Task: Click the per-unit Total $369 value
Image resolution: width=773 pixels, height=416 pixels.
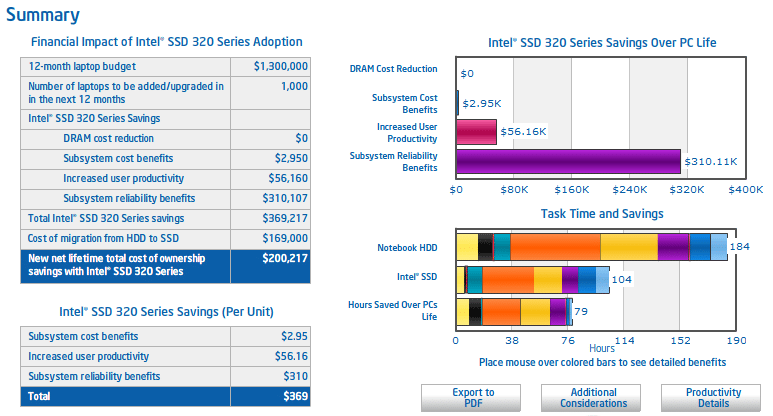Action: 295,396
